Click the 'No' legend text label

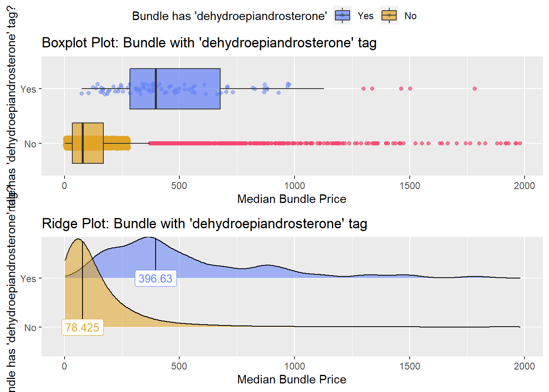[x=410, y=16]
